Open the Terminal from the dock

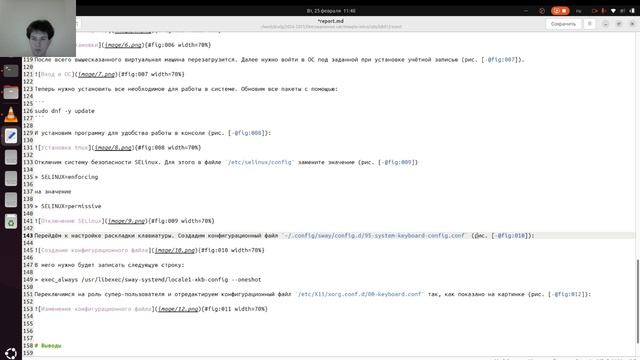pyautogui.click(x=11, y=71)
